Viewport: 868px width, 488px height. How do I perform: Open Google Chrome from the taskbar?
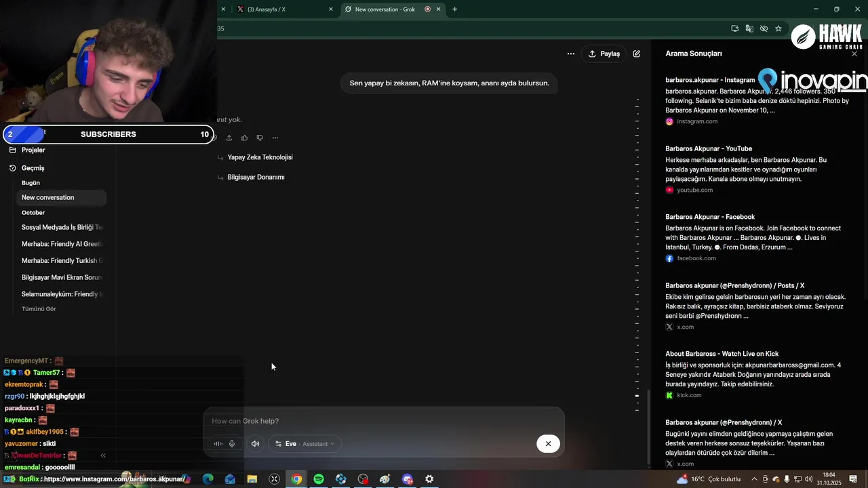(296, 479)
